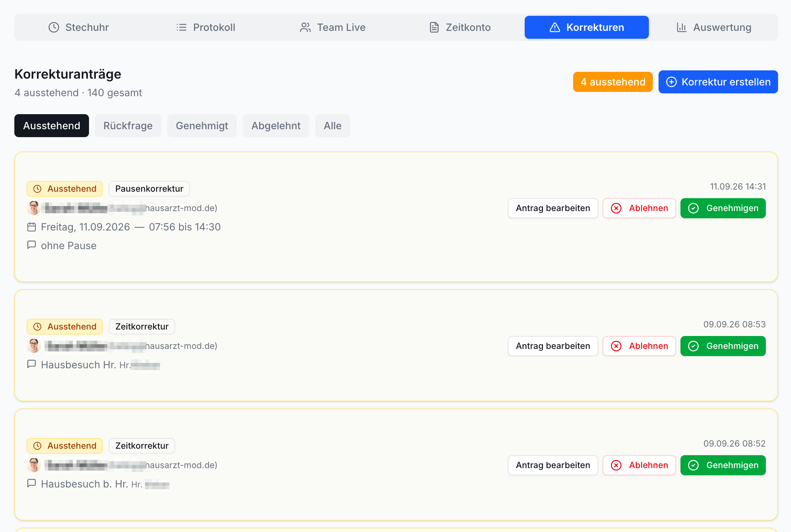Click the Ausstehend status badge on the Pausenkorrektur card
Image resolution: width=791 pixels, height=532 pixels.
65,189
